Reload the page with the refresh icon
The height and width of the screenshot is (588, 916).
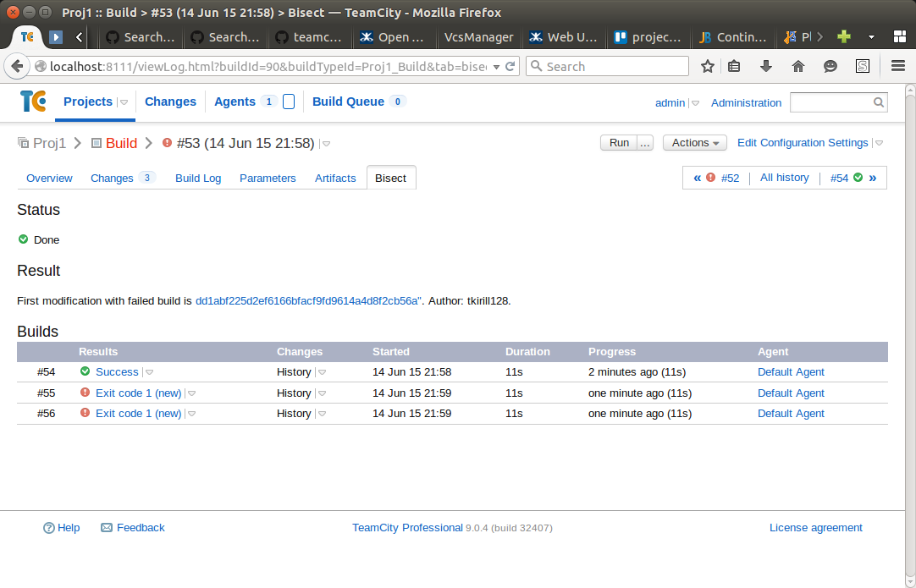pos(510,66)
